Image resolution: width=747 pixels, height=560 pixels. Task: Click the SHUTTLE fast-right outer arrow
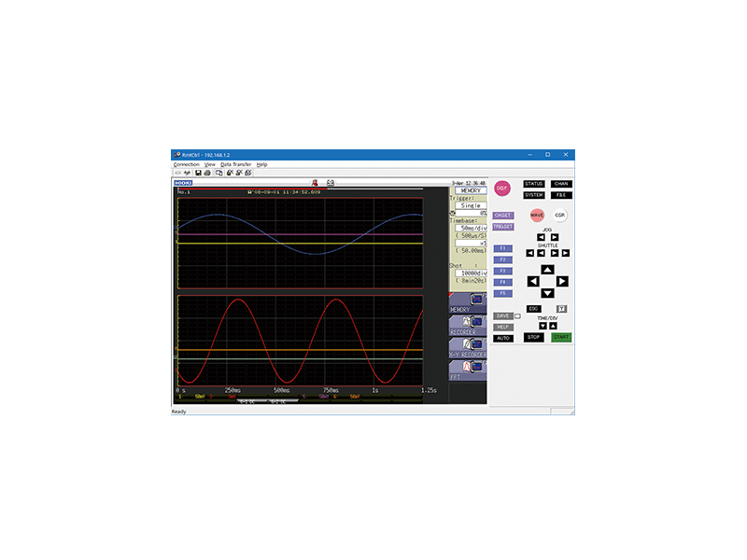pos(566,253)
